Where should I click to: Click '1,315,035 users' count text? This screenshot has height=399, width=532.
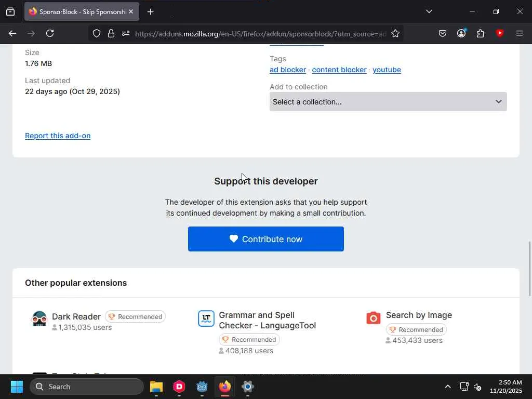(x=85, y=327)
